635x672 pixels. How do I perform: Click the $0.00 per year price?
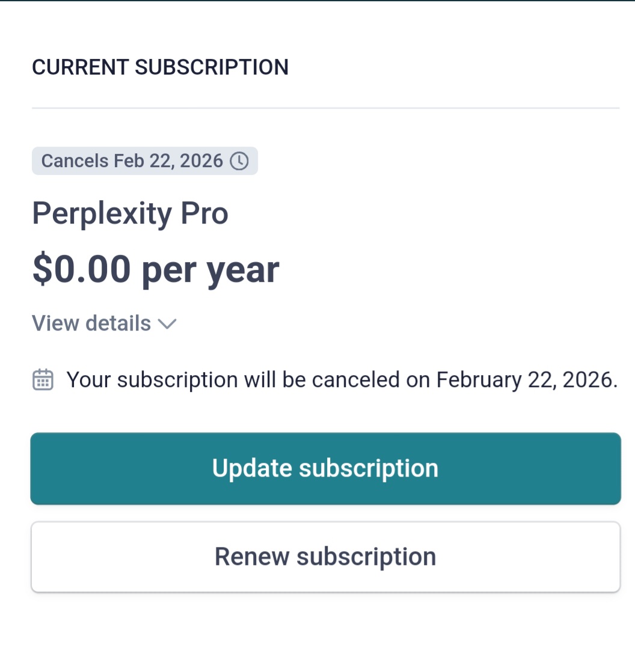(155, 270)
